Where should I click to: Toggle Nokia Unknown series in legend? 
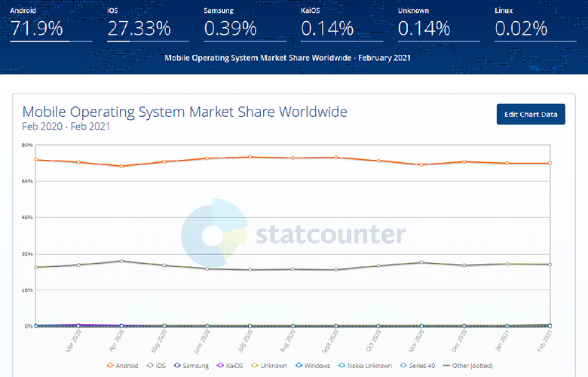365,366
